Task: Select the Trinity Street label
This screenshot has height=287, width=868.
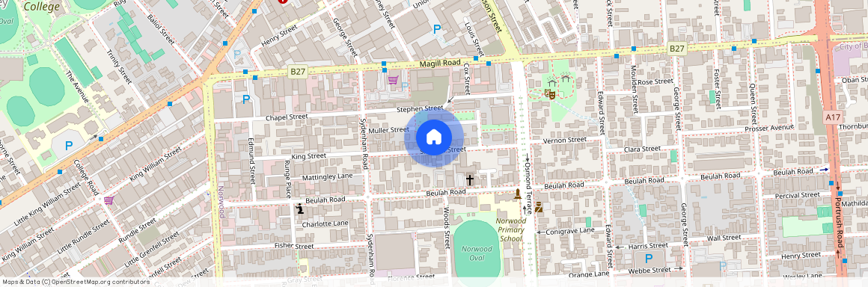Action: click(x=118, y=67)
